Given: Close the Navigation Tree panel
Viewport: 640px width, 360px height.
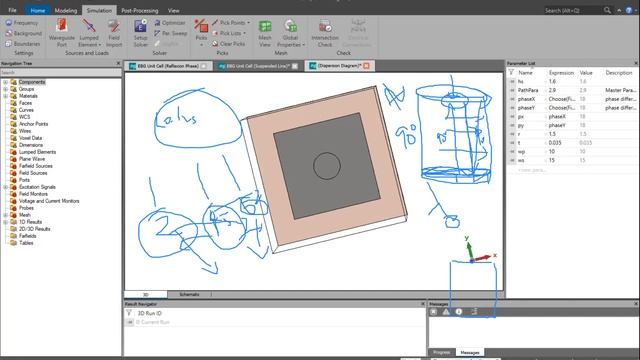Looking at the screenshot, I should 118,63.
